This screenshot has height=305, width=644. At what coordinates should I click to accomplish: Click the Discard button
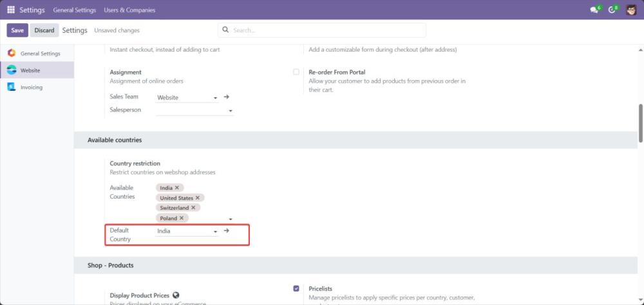44,30
